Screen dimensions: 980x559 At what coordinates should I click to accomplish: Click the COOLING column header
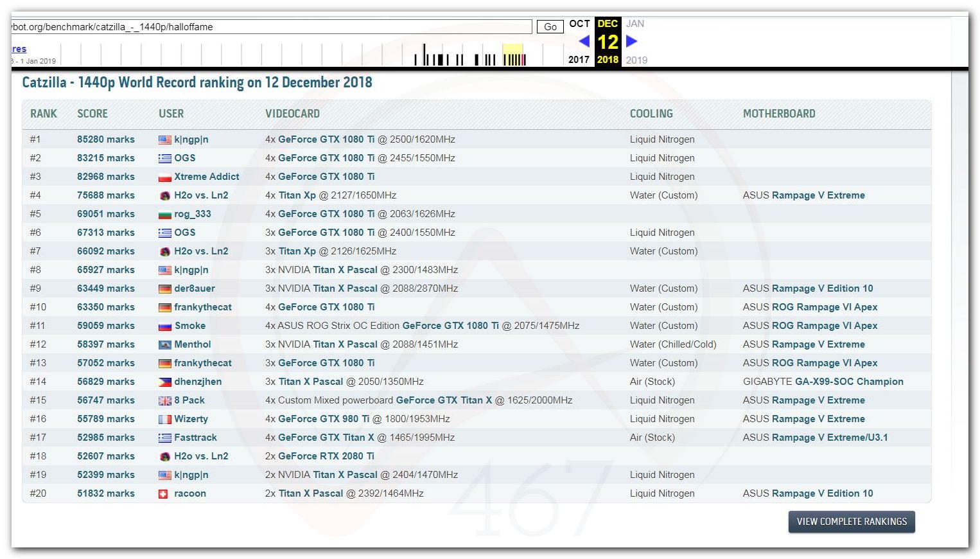651,114
